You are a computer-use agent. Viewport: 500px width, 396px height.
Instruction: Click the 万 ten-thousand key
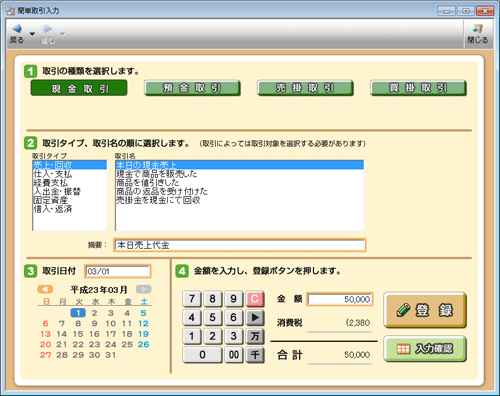[255, 336]
